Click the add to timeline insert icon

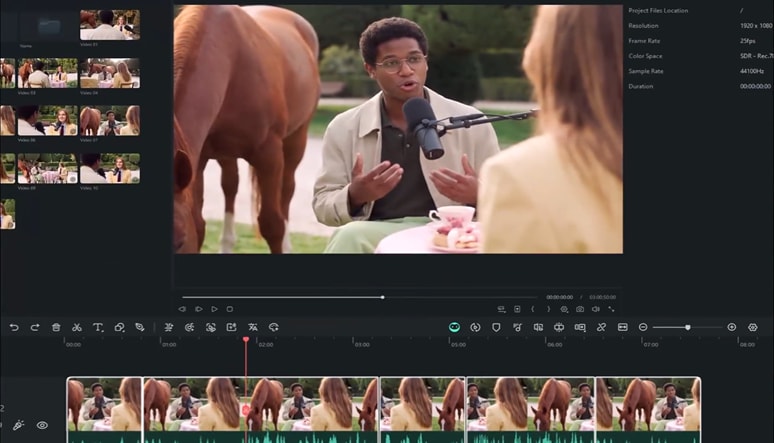pos(517,309)
